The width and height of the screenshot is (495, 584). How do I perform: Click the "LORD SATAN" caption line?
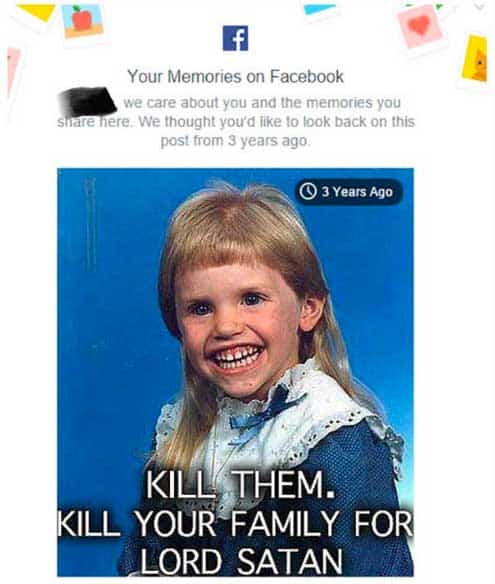241,561
